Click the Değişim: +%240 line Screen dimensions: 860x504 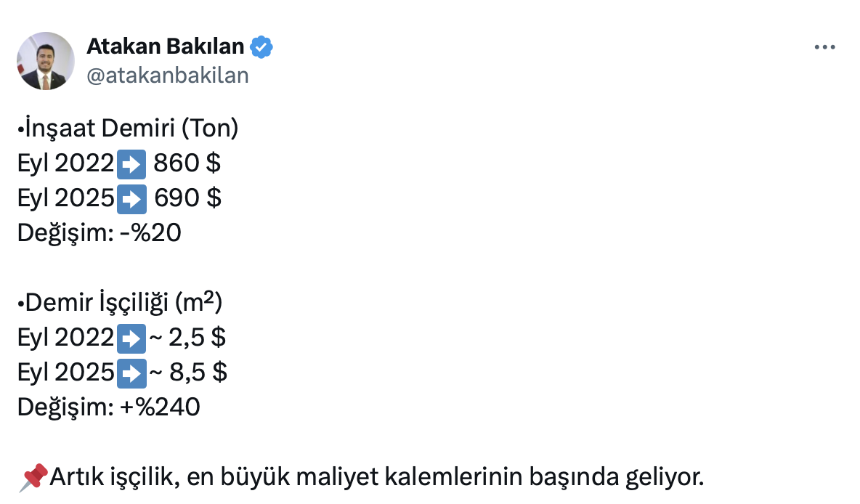pos(108,407)
